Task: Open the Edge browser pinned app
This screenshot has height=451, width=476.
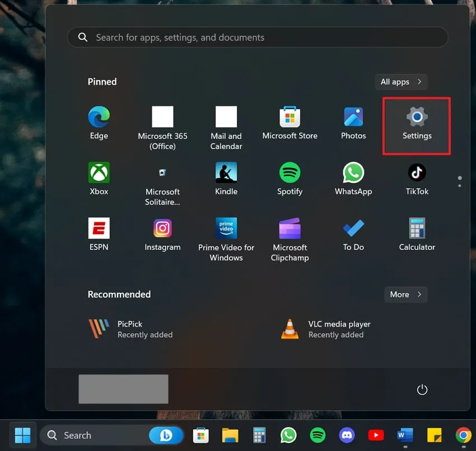Action: tap(99, 122)
